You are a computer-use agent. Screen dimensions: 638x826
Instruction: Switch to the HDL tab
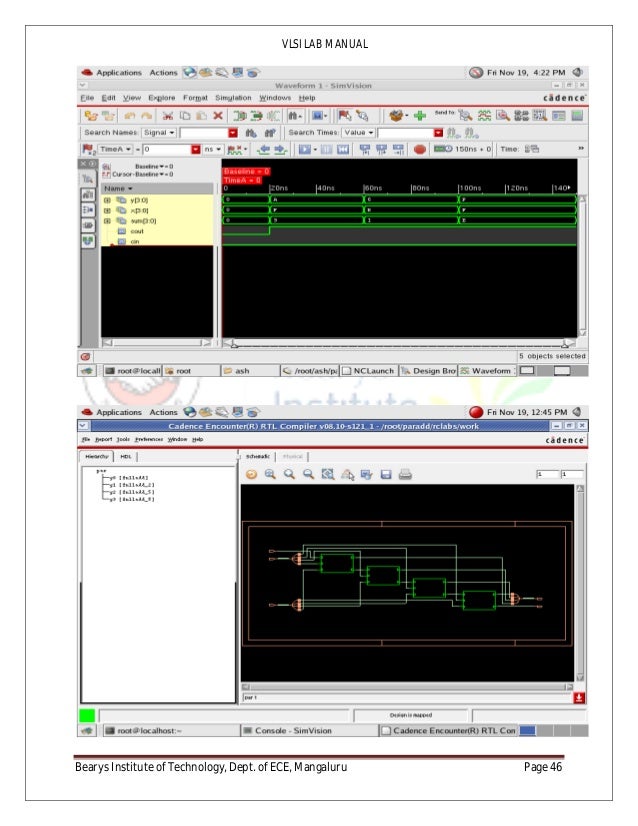(x=127, y=456)
